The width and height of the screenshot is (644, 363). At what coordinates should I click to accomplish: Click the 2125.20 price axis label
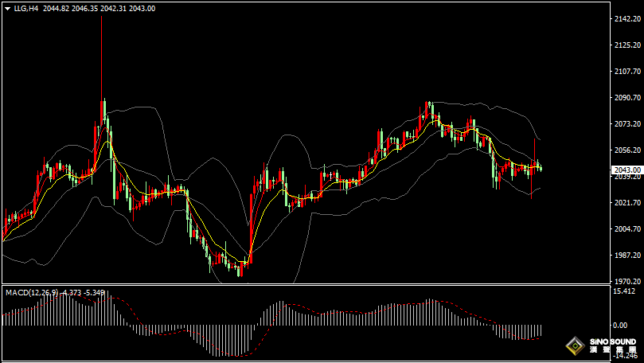[x=627, y=45]
